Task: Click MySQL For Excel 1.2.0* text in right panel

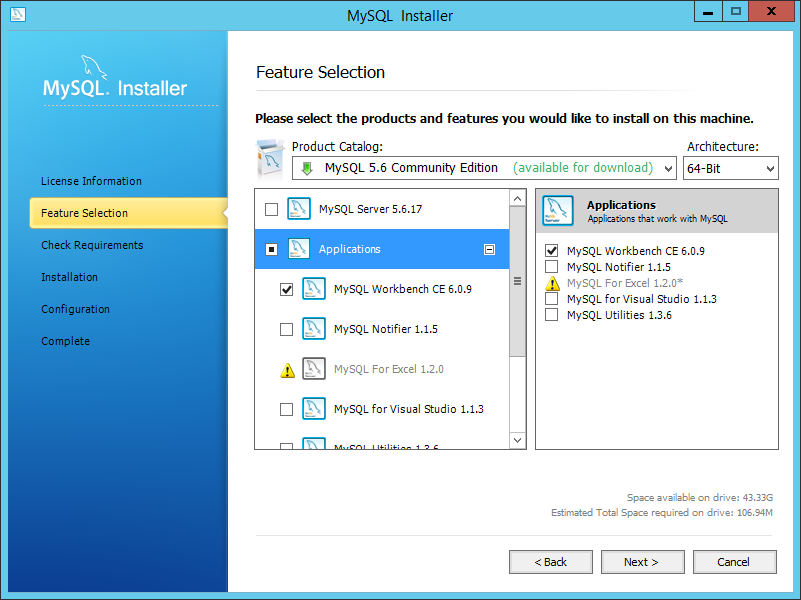Action: (625, 283)
